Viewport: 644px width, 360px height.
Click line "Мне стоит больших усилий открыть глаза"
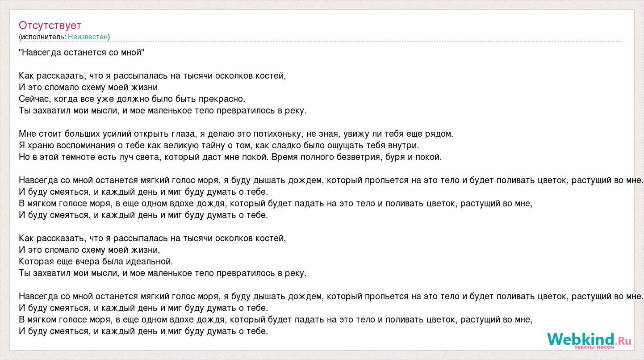click(x=236, y=134)
